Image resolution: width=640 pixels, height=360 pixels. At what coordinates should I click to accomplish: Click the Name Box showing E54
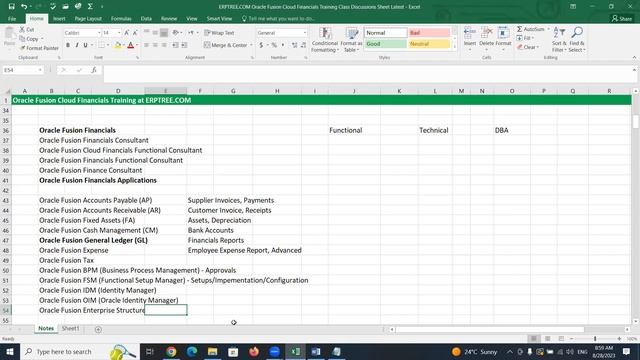pyautogui.click(x=23, y=70)
